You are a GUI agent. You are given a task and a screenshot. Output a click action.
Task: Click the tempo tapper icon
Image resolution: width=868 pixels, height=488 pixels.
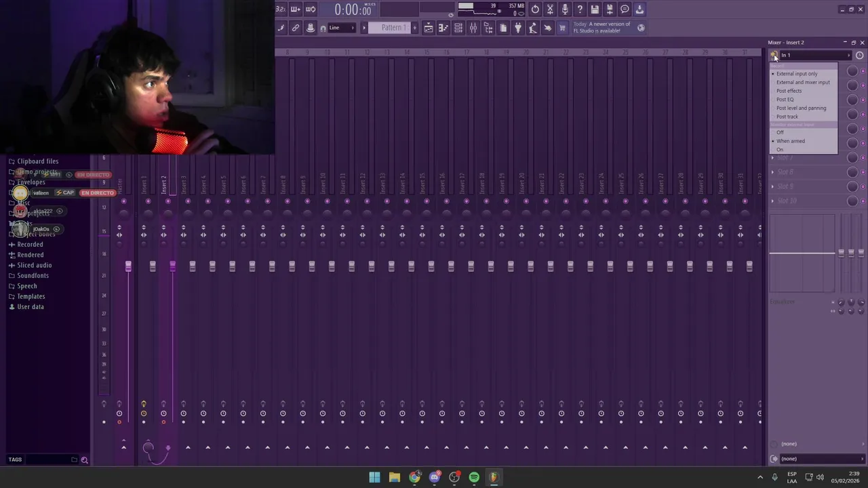coord(533,28)
